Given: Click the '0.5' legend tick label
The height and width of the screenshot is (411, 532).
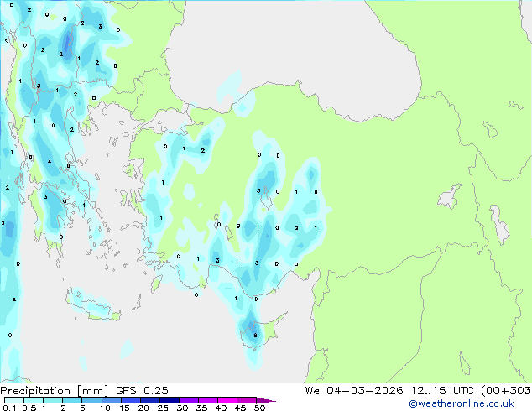Looking at the screenshot, I should coord(29,408).
